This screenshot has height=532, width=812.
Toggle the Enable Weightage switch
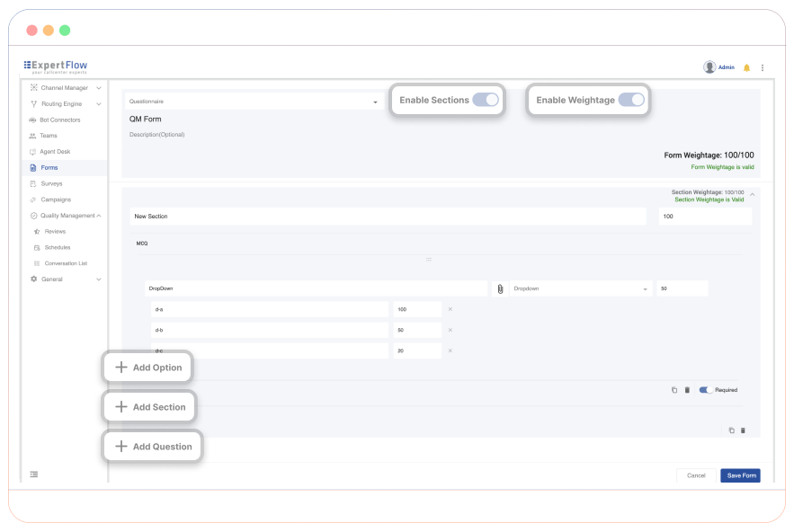click(631, 100)
